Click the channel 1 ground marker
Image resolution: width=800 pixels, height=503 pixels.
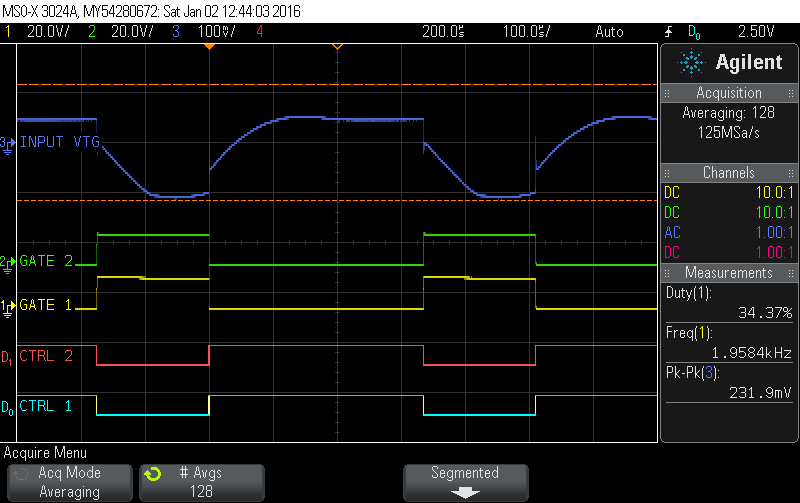click(7, 309)
